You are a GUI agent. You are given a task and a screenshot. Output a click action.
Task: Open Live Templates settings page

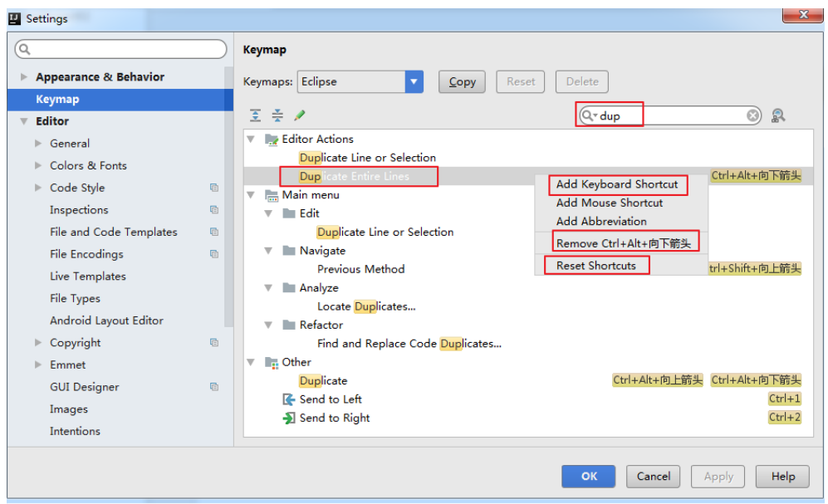pos(88,276)
